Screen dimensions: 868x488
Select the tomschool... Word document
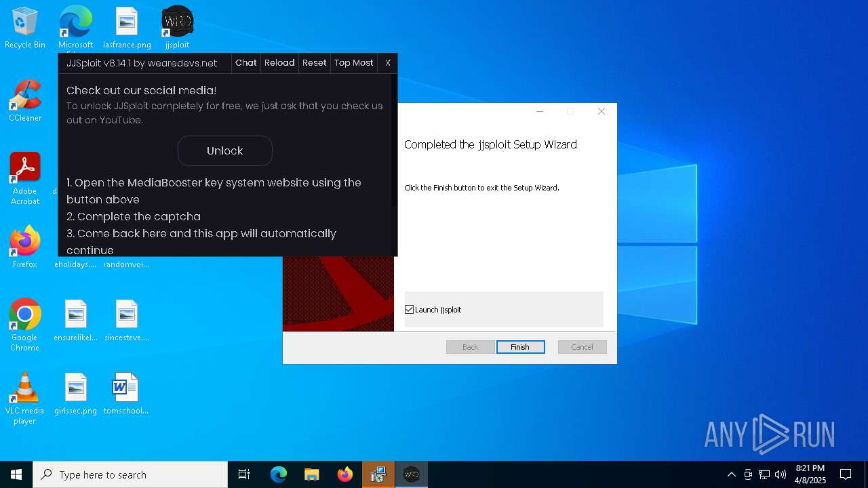126,394
